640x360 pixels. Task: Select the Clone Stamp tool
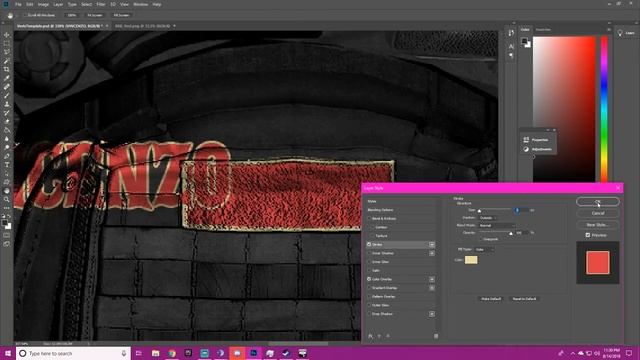(7, 104)
